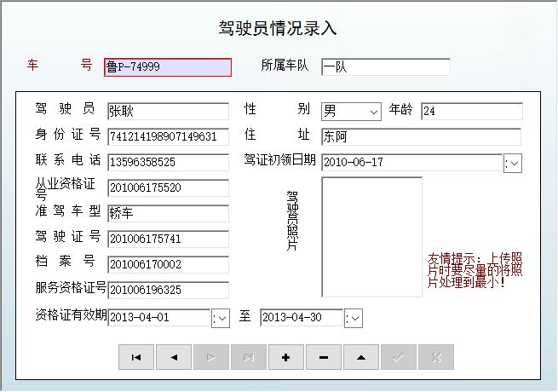Cancel edits with the X button
The width and height of the screenshot is (558, 392).
tap(436, 358)
